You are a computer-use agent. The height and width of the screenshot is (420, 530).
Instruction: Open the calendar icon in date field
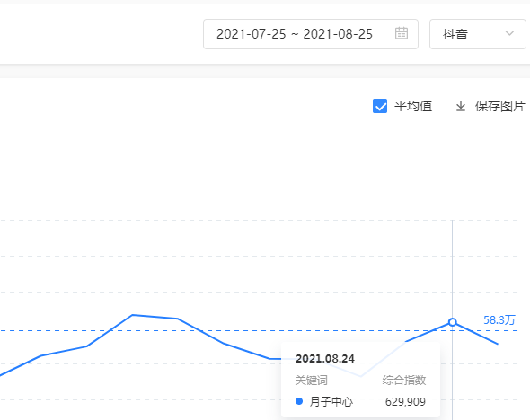(402, 33)
